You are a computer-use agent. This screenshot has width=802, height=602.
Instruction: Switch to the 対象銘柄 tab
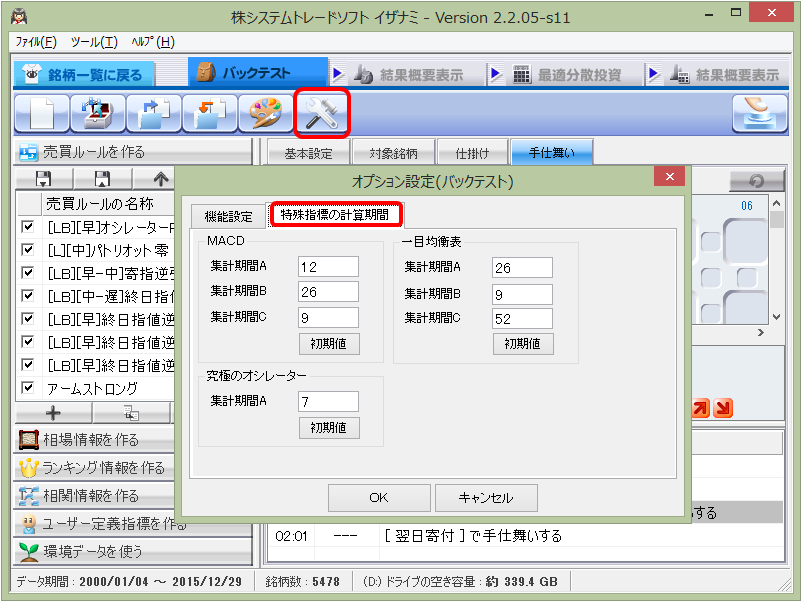[x=393, y=153]
